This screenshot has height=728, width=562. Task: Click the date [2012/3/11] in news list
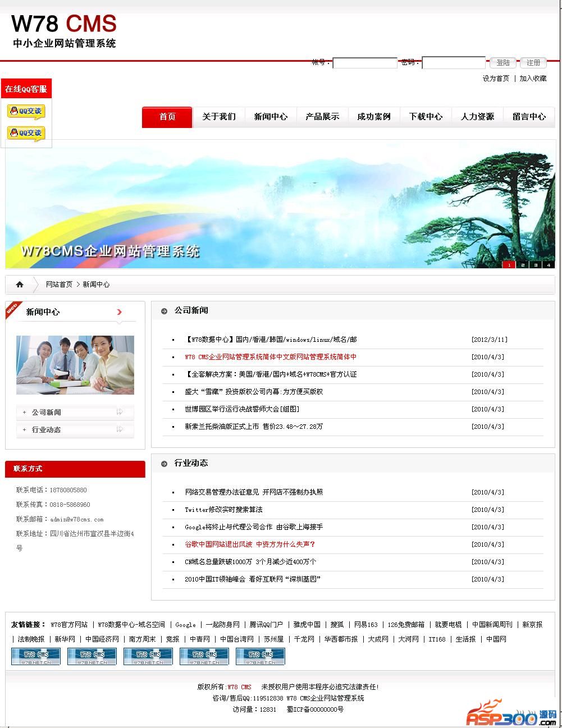(x=489, y=340)
